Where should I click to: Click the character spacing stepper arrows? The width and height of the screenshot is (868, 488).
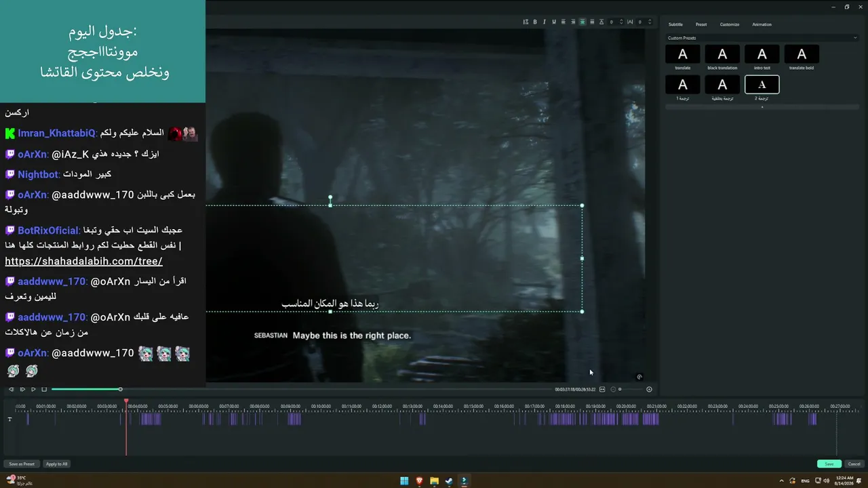click(650, 22)
